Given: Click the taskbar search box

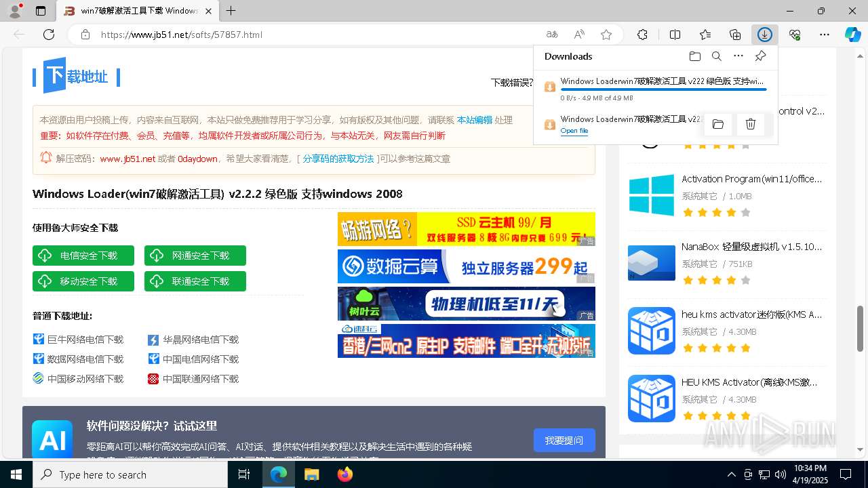Looking at the screenshot, I should coord(130,474).
